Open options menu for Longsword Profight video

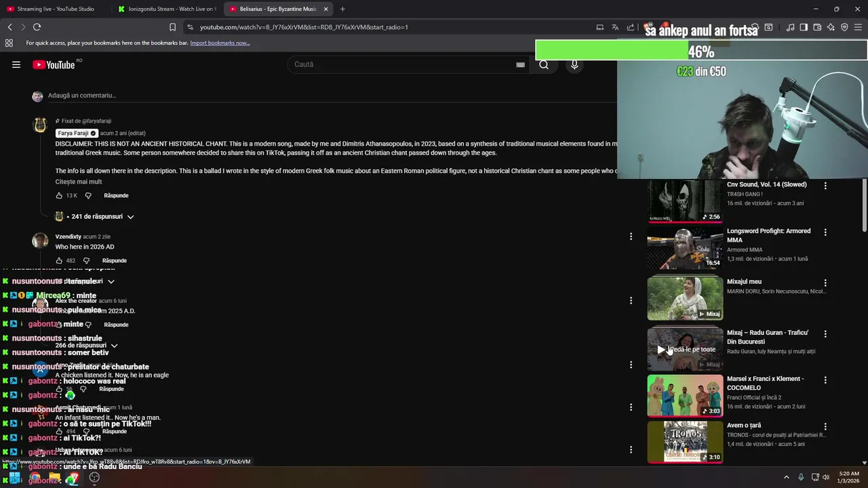point(825,232)
